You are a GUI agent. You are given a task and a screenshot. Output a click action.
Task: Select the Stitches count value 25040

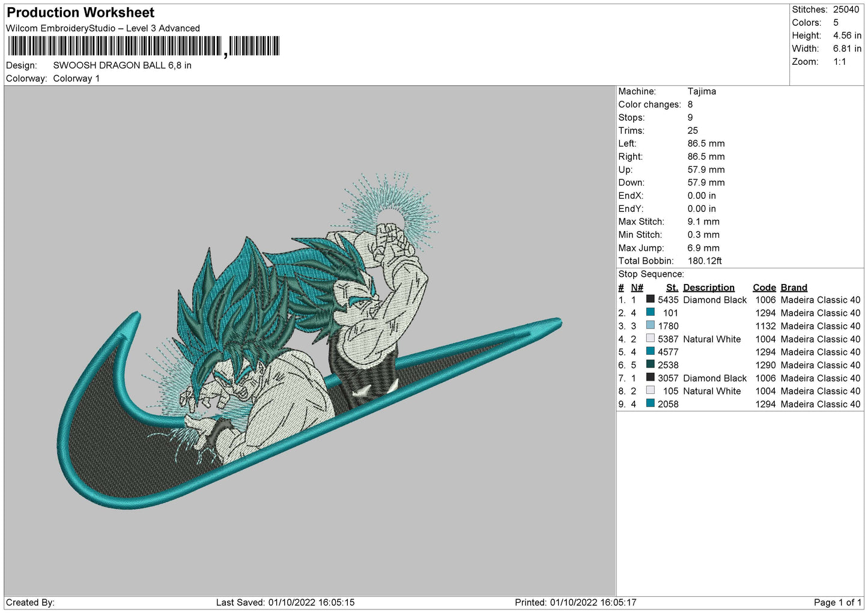pos(846,10)
